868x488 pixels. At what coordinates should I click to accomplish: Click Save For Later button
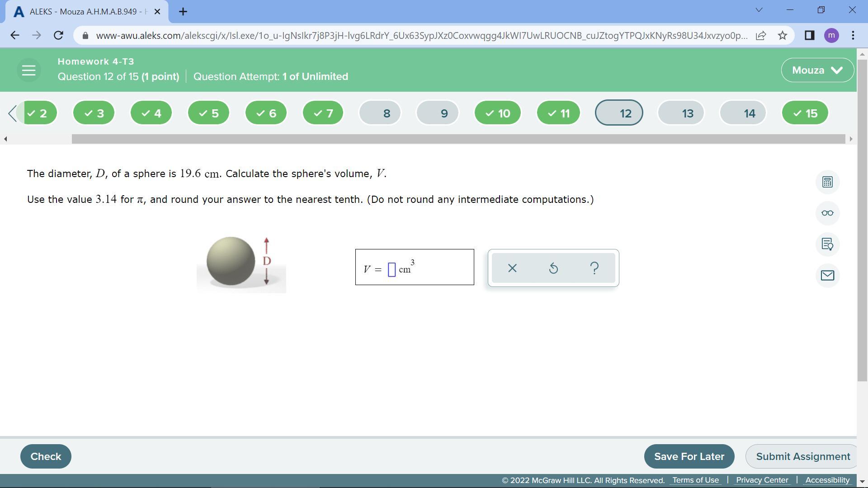click(x=689, y=456)
